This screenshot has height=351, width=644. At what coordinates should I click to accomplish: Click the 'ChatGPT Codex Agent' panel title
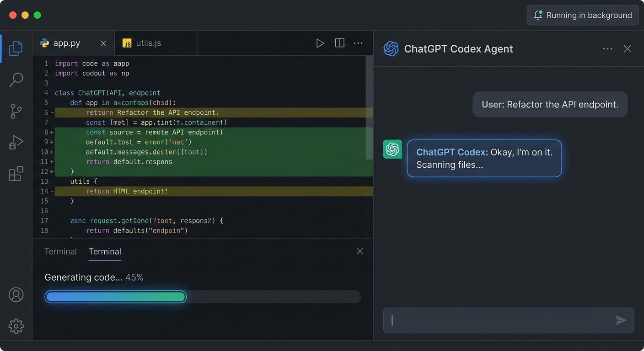458,49
